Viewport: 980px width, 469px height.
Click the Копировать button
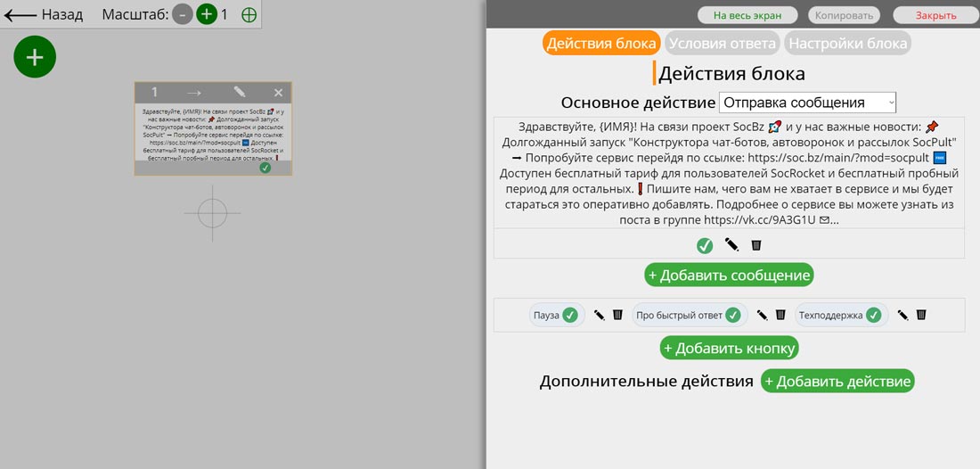click(x=844, y=16)
